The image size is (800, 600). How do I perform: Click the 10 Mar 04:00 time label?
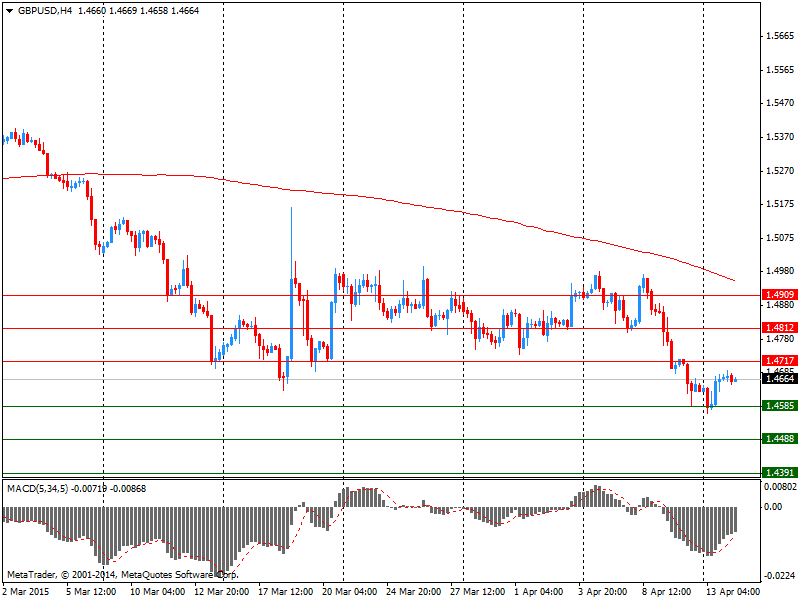click(x=157, y=592)
